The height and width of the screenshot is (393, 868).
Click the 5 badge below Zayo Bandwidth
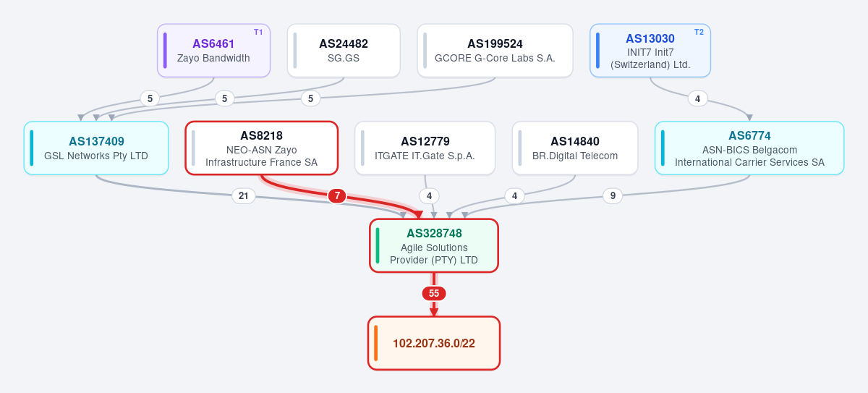pyautogui.click(x=150, y=98)
